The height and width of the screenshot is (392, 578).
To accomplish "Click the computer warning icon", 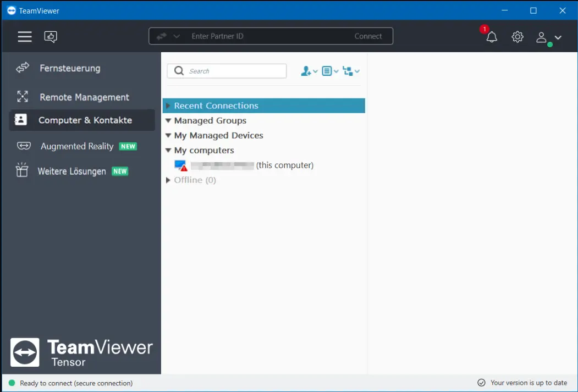I will (x=181, y=165).
